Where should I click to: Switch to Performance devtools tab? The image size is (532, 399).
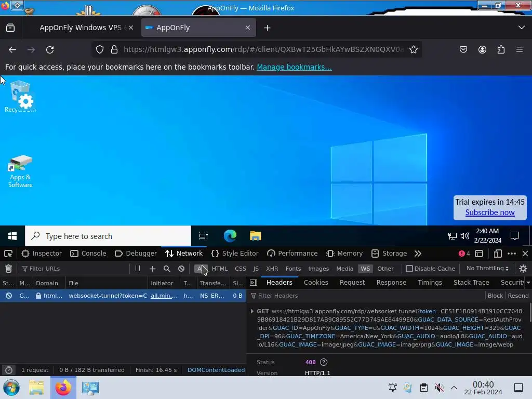[x=292, y=254]
